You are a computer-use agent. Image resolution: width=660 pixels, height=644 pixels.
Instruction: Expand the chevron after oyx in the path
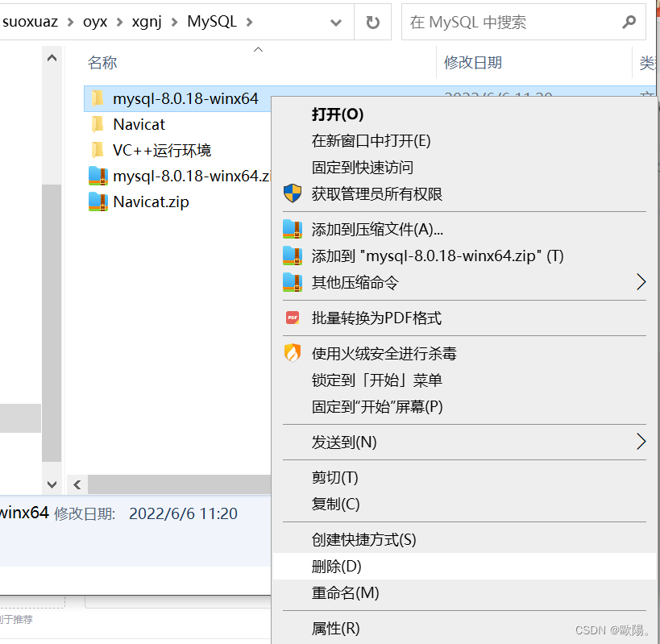point(119,22)
